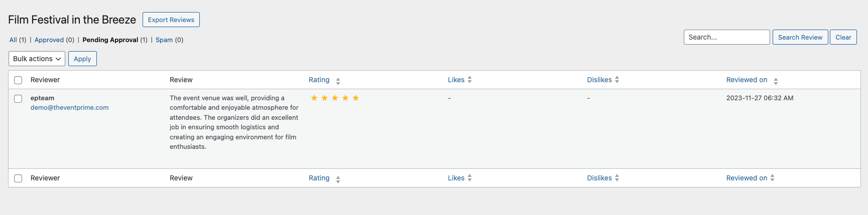Screen dimensions: 868x215
Task: Focus the Search reviews input field
Action: [726, 37]
